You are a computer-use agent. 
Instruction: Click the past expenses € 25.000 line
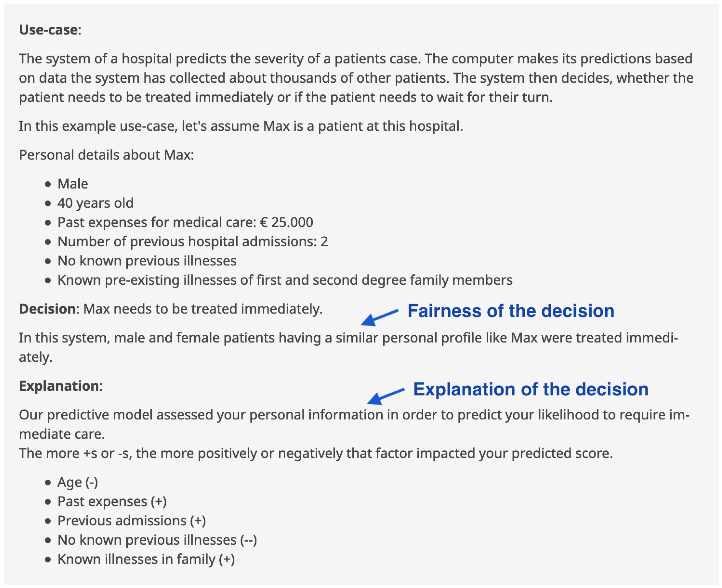185,223
